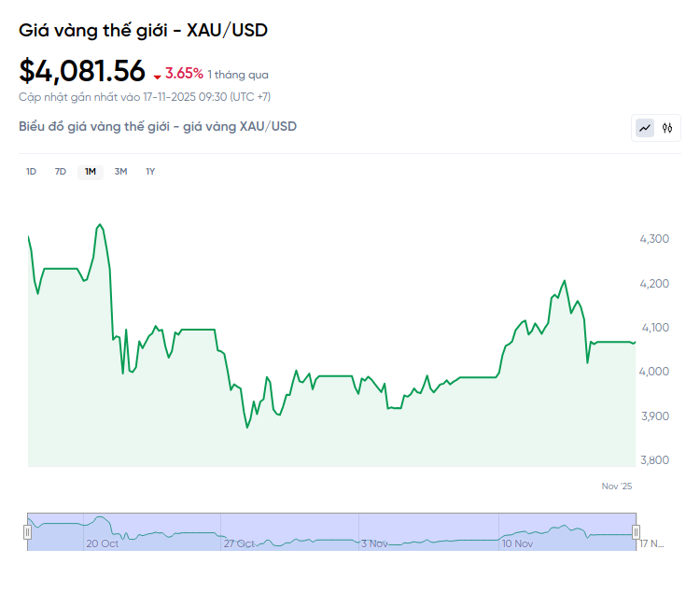The width and height of the screenshot is (700, 592).
Task: Click the 3.65% change value
Action: click(184, 74)
